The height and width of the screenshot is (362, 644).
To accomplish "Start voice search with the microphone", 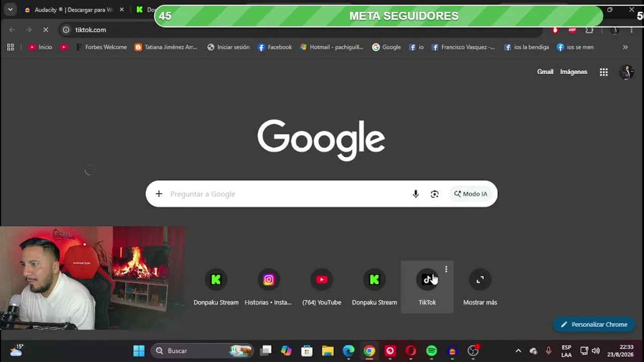I will pyautogui.click(x=416, y=194).
